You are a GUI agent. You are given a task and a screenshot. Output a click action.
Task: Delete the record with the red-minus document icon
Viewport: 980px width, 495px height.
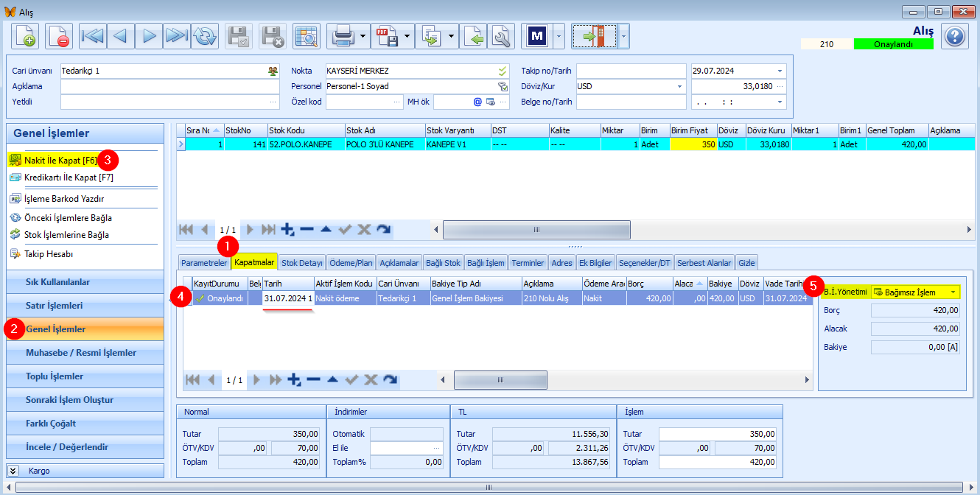click(59, 35)
